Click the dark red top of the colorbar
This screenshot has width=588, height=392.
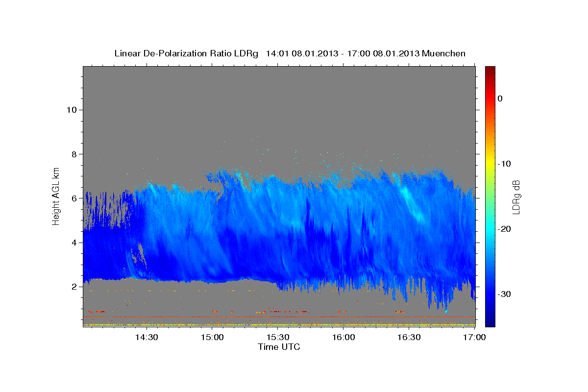490,70
